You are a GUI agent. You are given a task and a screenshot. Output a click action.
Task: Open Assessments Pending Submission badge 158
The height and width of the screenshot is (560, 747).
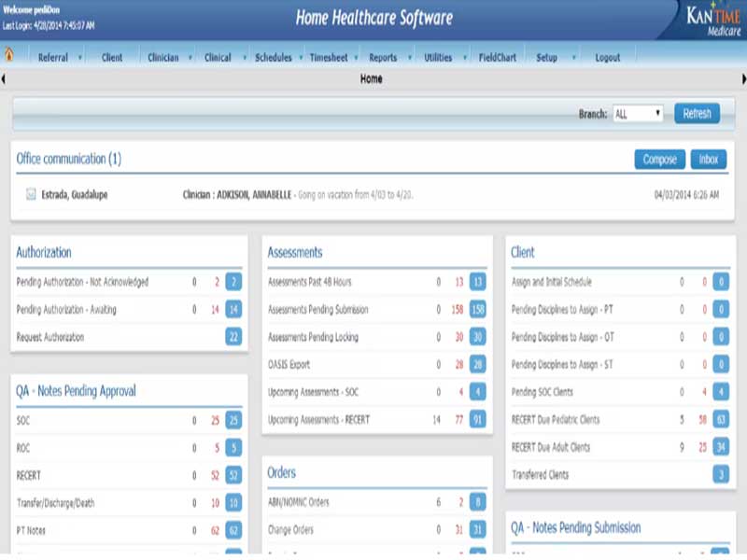coord(478,310)
